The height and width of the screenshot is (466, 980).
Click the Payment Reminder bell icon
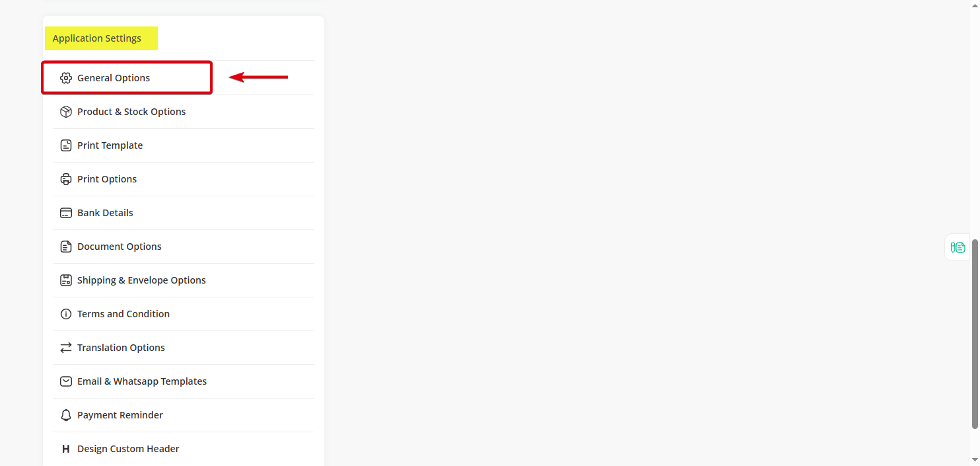click(65, 415)
